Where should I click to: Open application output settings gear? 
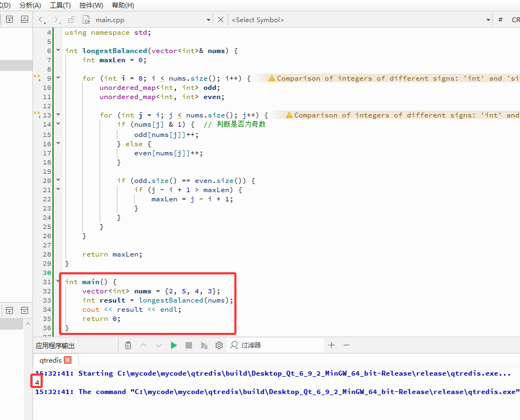click(219, 345)
